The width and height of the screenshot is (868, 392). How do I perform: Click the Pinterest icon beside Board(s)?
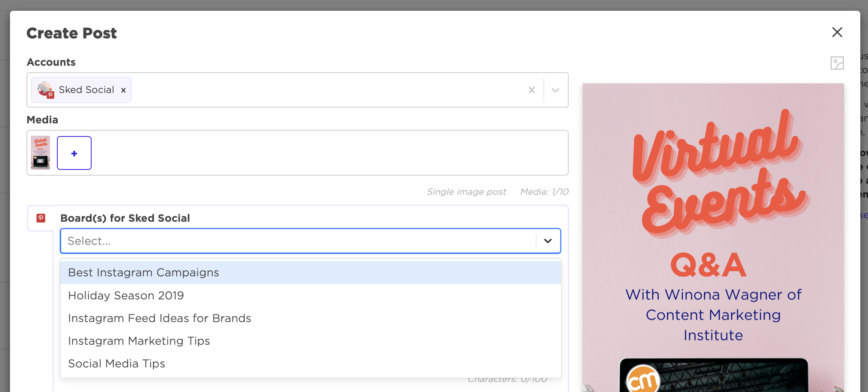(41, 218)
